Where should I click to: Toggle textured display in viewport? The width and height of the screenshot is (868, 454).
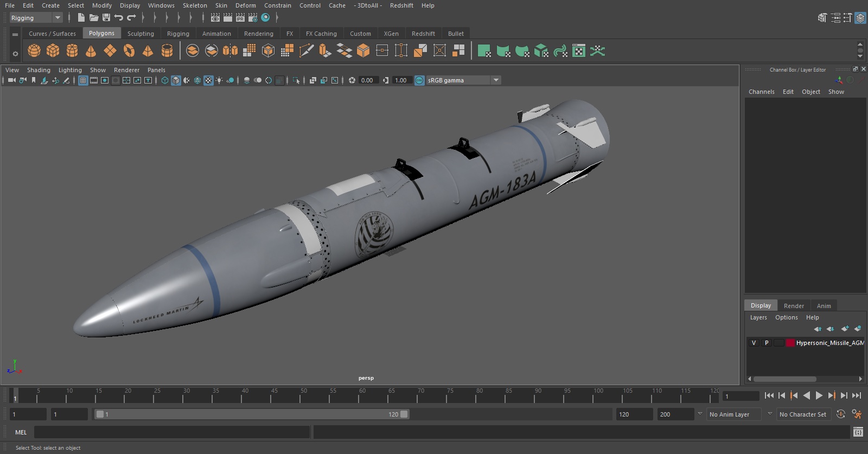point(208,80)
